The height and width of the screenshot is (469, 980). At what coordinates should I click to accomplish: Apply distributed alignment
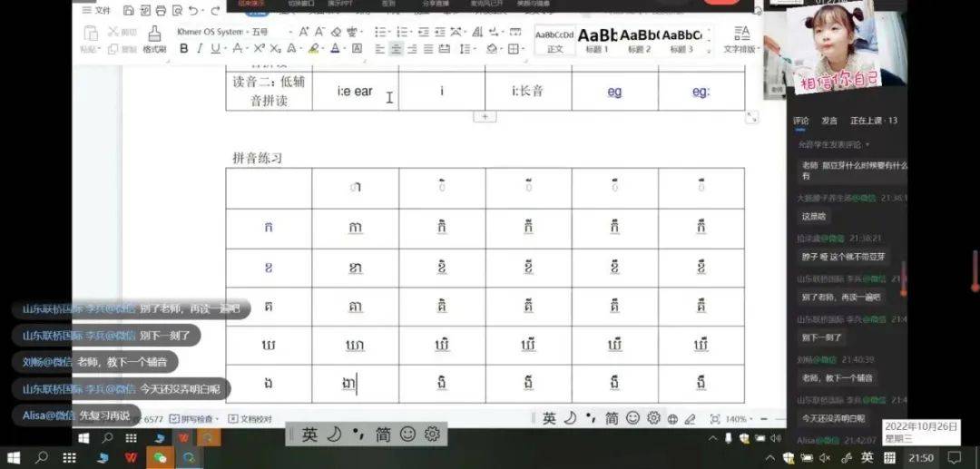coord(445,49)
